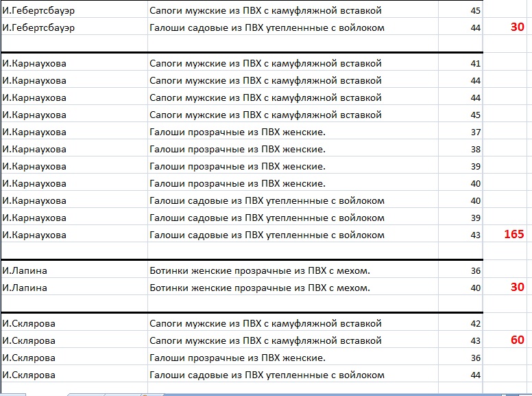The image size is (532, 396).
Task: Select the red total cell showing 60
Action: [516, 340]
